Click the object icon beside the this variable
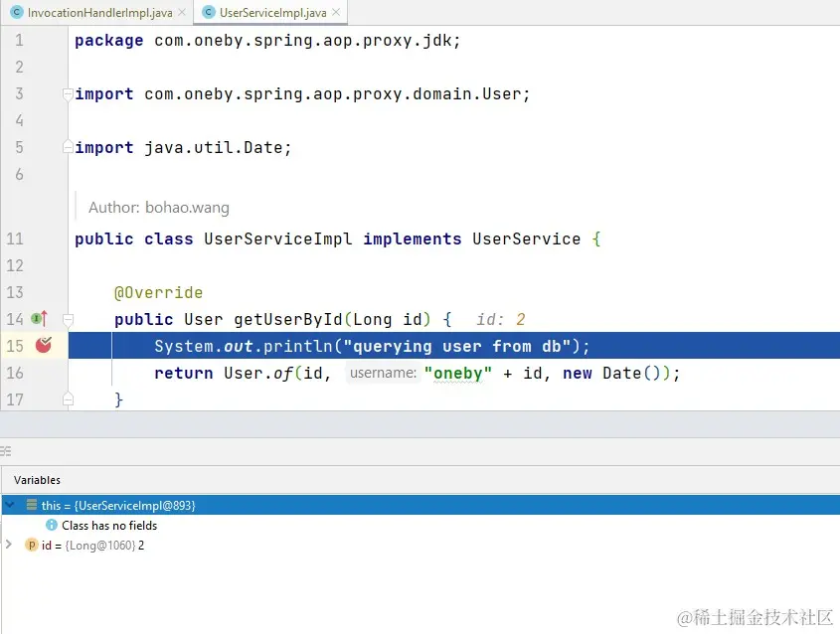Screen dimensions: 840x634 (x=32, y=504)
